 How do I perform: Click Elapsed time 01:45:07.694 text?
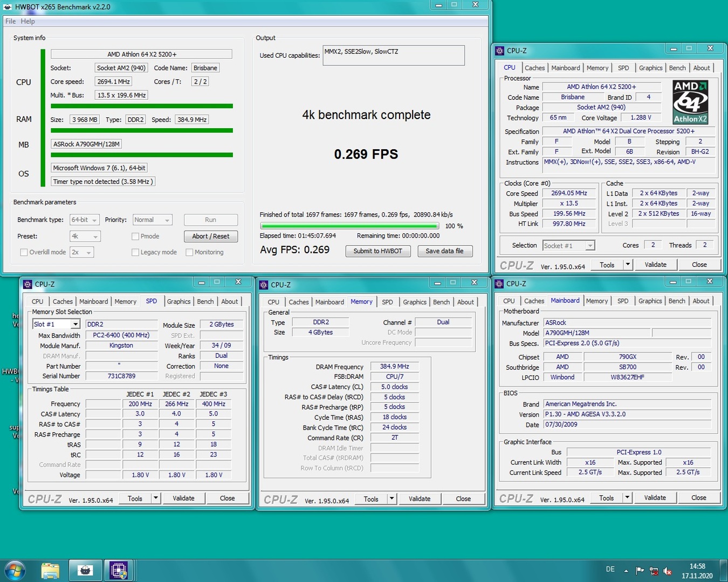coord(298,235)
